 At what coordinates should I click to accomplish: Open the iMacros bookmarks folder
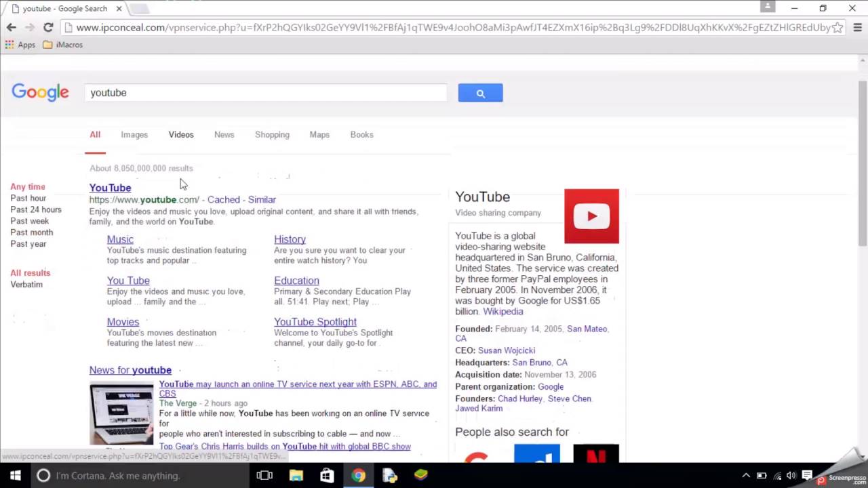click(x=62, y=45)
